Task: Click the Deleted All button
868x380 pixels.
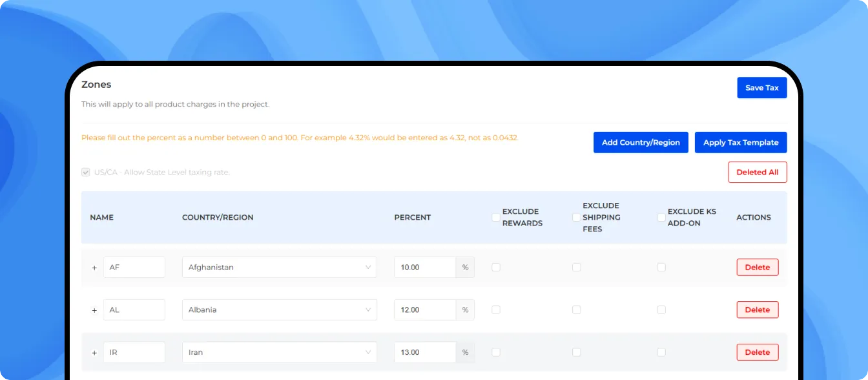Action: click(758, 172)
